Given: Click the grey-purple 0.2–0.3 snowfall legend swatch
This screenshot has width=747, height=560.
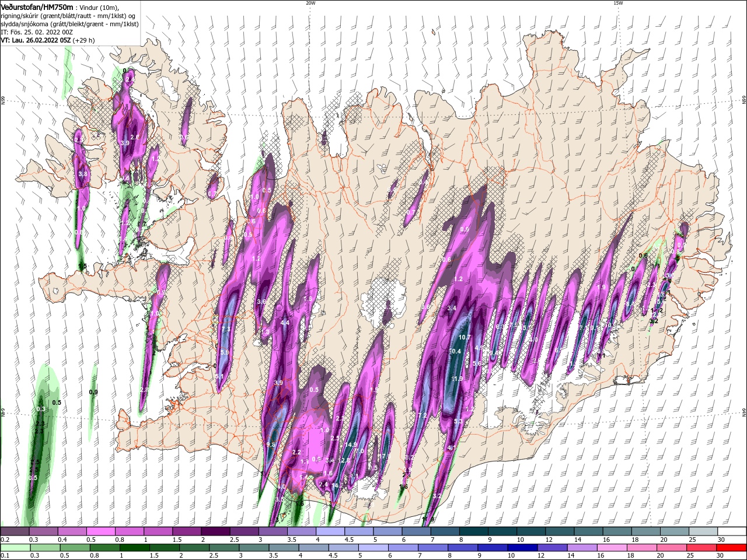Looking at the screenshot, I should [15, 531].
